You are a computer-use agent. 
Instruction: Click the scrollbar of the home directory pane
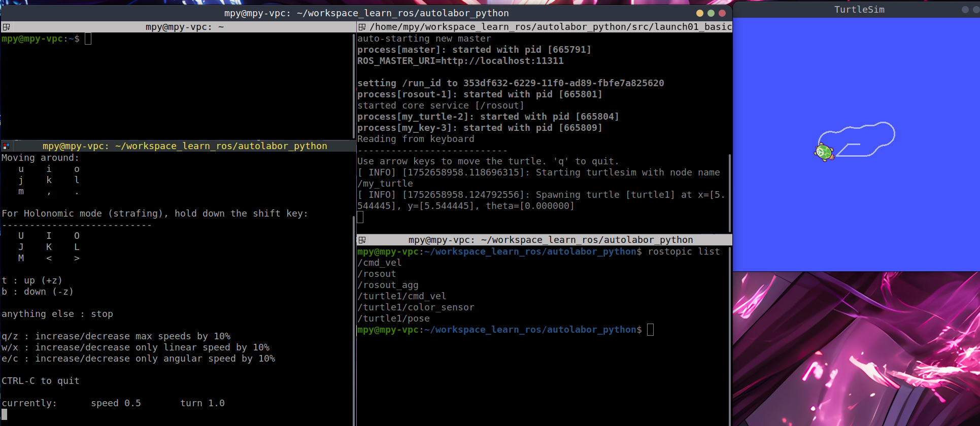[x=354, y=86]
